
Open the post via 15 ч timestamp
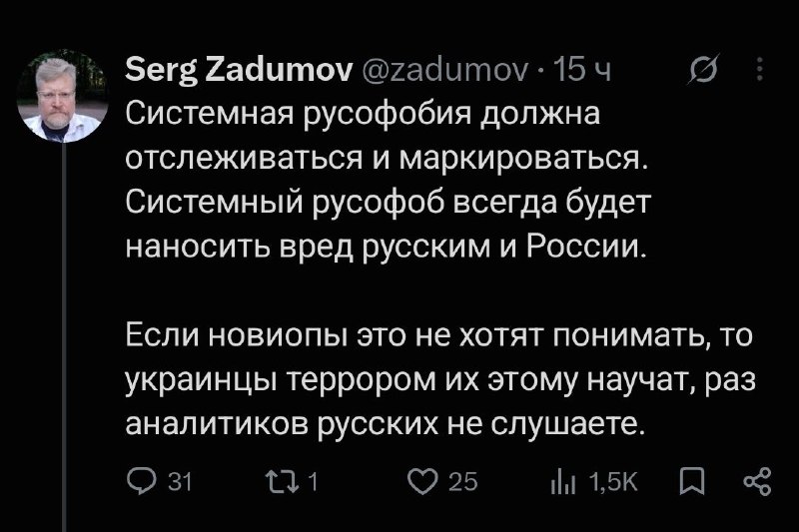point(581,70)
